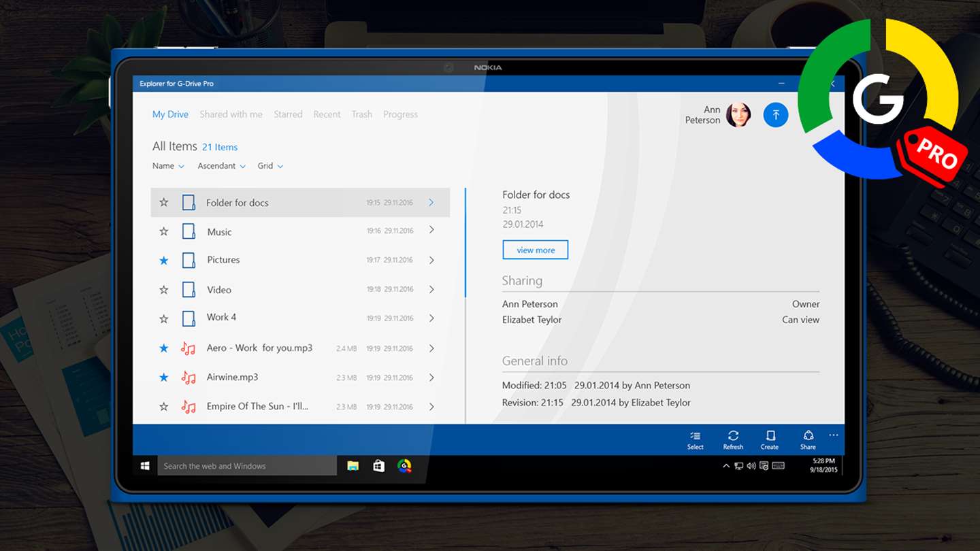Select the Pictures folder name
980x551 pixels.
click(223, 260)
